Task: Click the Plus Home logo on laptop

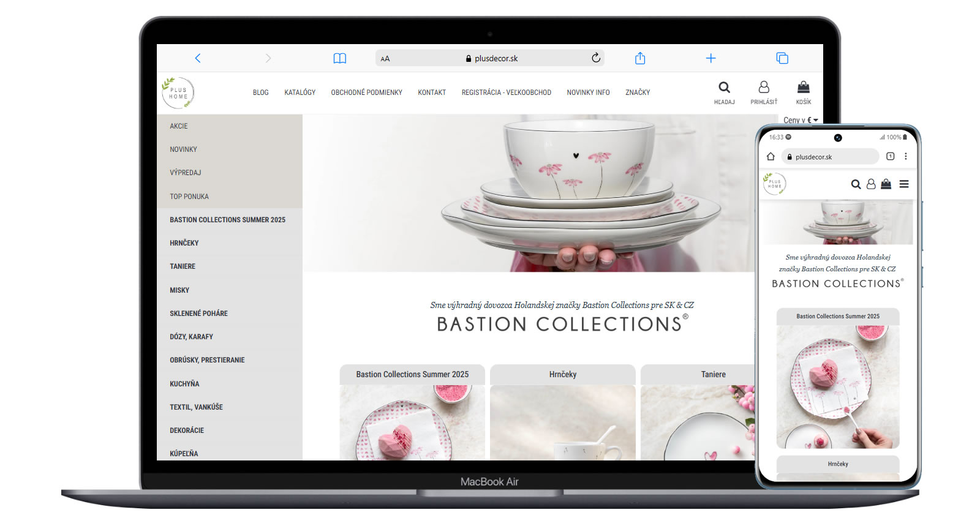Action: click(178, 92)
